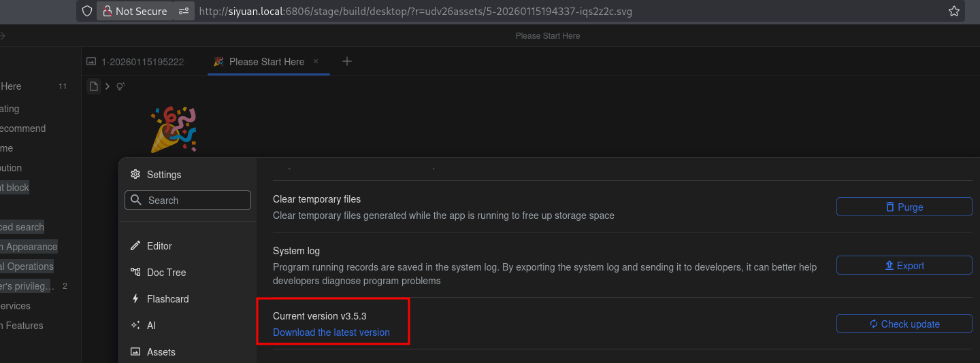Select the Please Start Here tab

(266, 62)
